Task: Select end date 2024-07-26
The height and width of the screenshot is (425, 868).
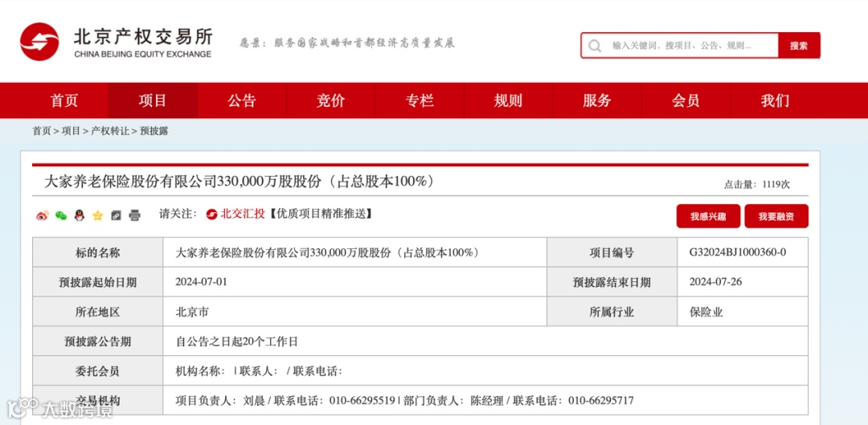Action: point(716,282)
